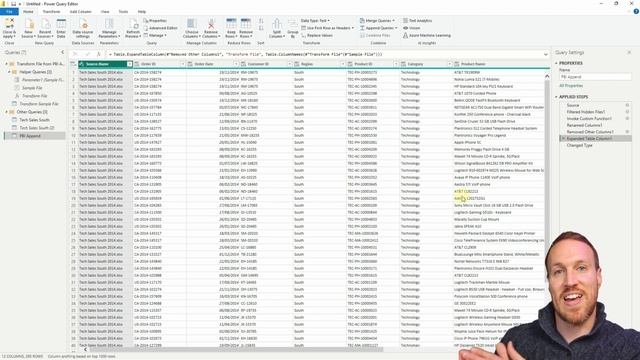Click the help question mark icon
Screen dimensions: 640x360
(x=636, y=11)
